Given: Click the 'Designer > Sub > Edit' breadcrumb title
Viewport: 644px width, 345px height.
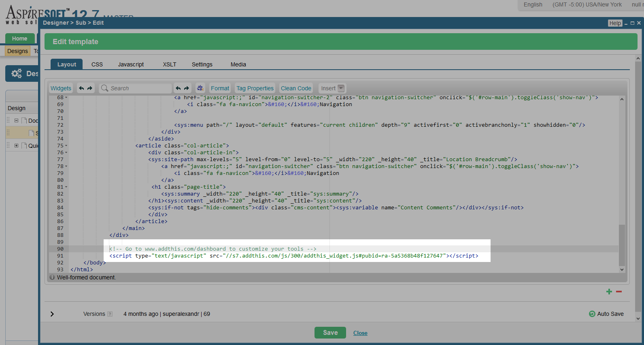Looking at the screenshot, I should (x=73, y=23).
